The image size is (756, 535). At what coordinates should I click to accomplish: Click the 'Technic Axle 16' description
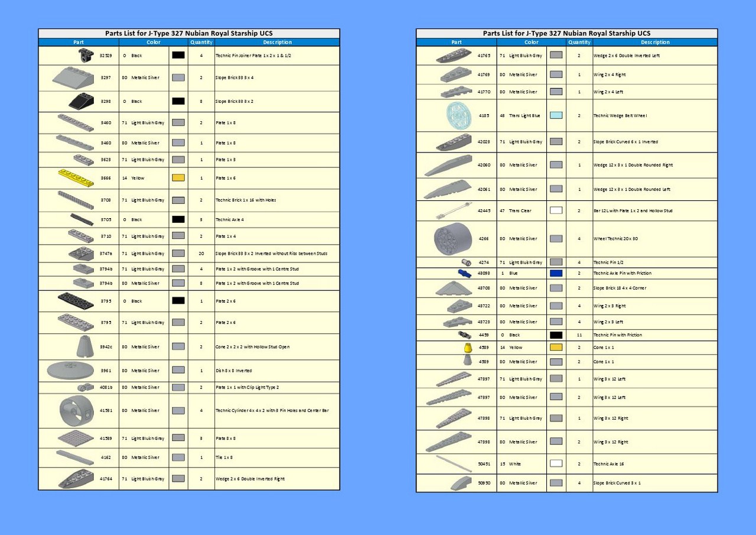608,464
